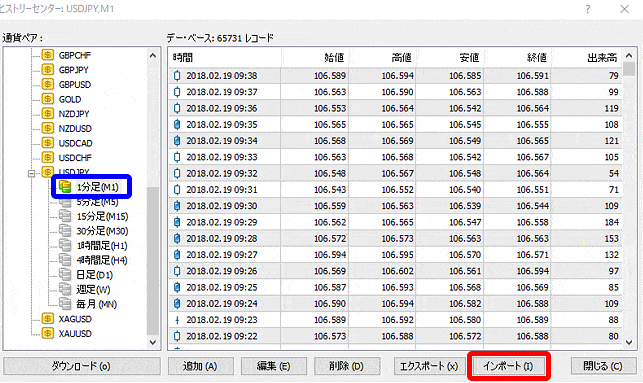Click symbol tree scrollbar down arrow
This screenshot has height=383, width=643.
coord(153,342)
